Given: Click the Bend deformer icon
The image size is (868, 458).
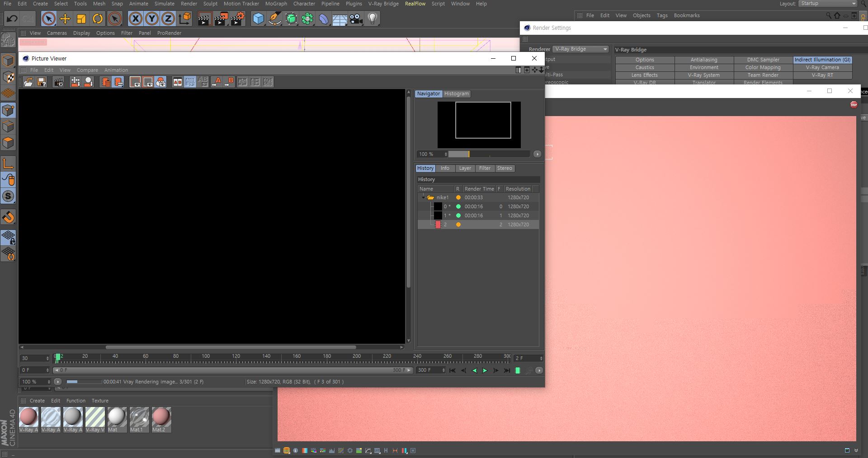Looking at the screenshot, I should (x=324, y=19).
